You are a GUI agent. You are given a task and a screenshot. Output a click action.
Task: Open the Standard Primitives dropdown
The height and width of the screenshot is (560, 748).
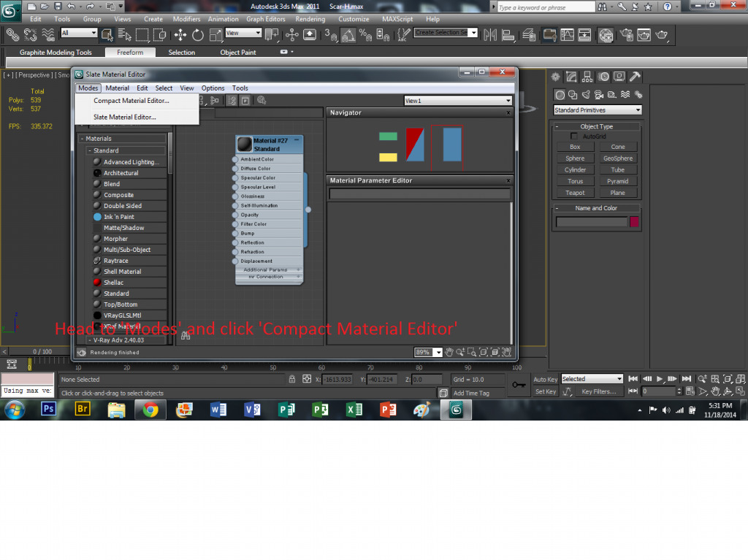(598, 110)
